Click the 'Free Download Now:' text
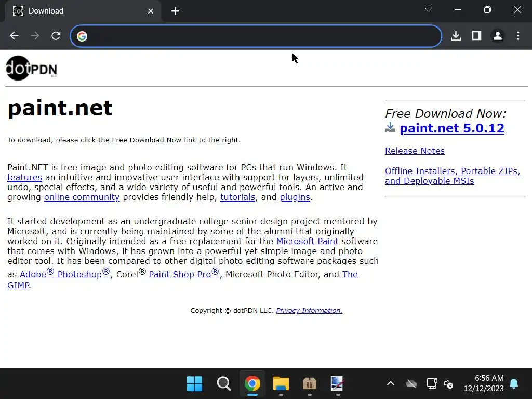Image resolution: width=532 pixels, height=399 pixels. (446, 113)
